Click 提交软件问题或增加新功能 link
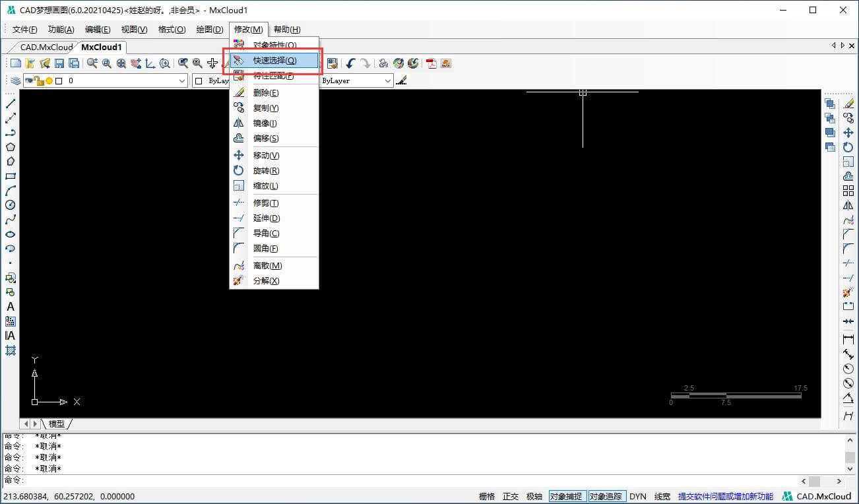The height and width of the screenshot is (504, 859). 725,497
